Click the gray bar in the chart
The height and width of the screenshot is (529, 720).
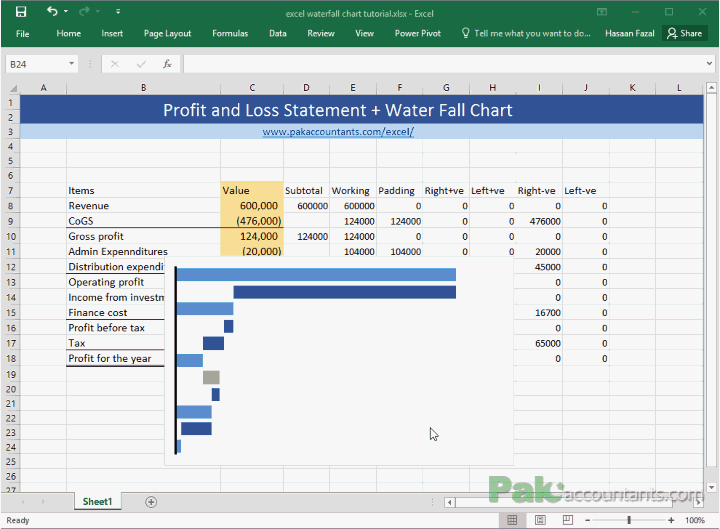click(x=211, y=377)
